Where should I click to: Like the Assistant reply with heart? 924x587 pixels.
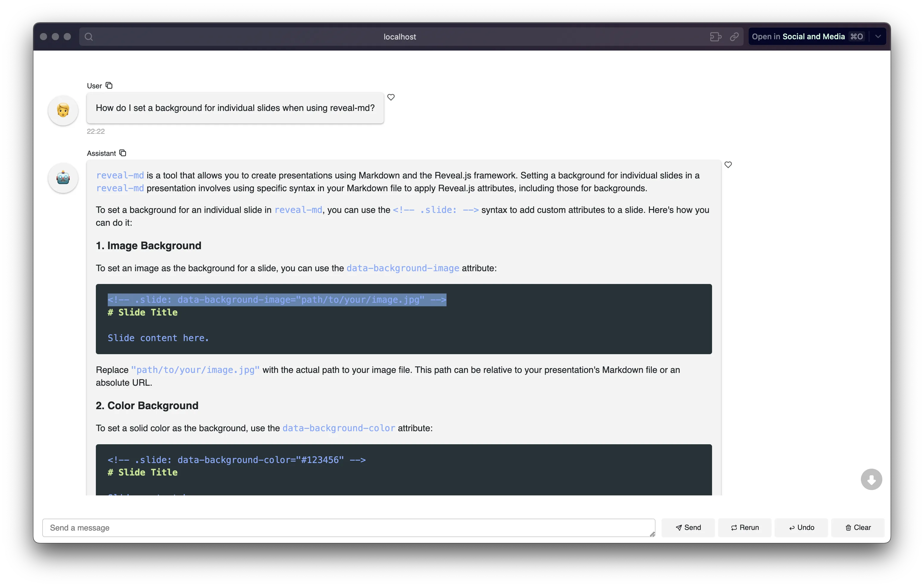(728, 165)
